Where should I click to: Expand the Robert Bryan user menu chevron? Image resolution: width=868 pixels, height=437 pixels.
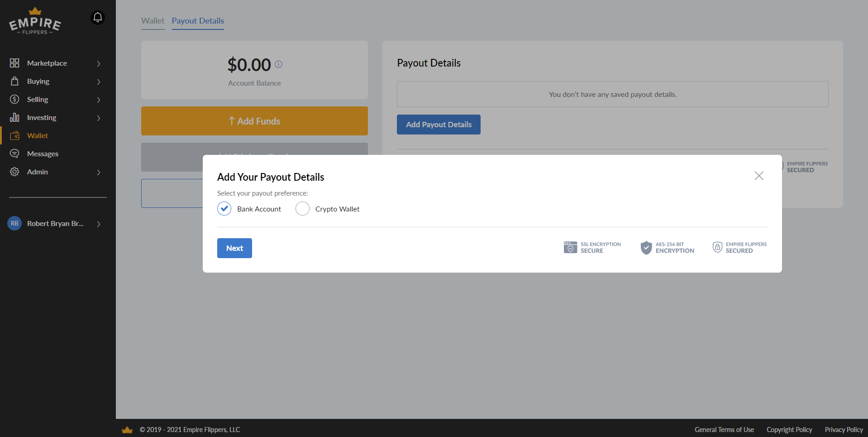99,224
